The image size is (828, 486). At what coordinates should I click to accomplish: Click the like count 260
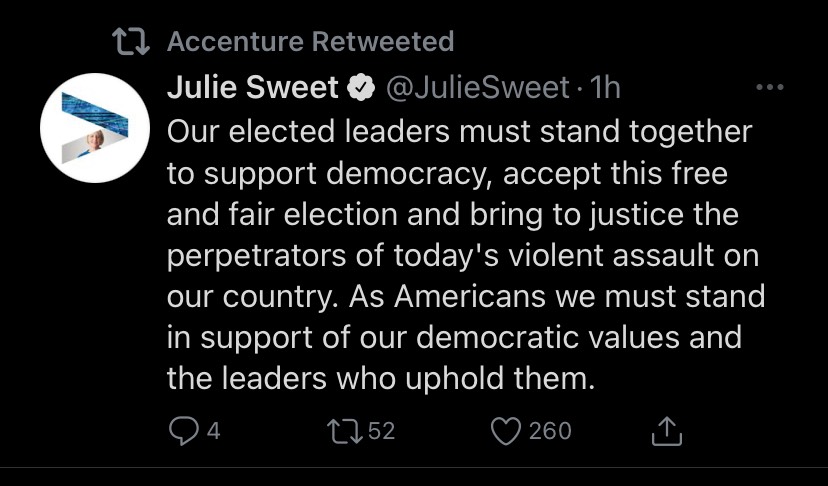[550, 431]
